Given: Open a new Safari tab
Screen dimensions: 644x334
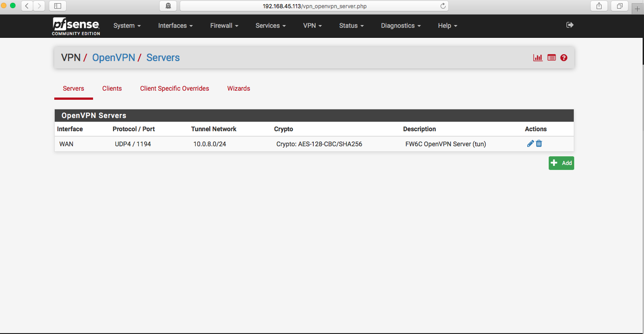Looking at the screenshot, I should coord(638,9).
